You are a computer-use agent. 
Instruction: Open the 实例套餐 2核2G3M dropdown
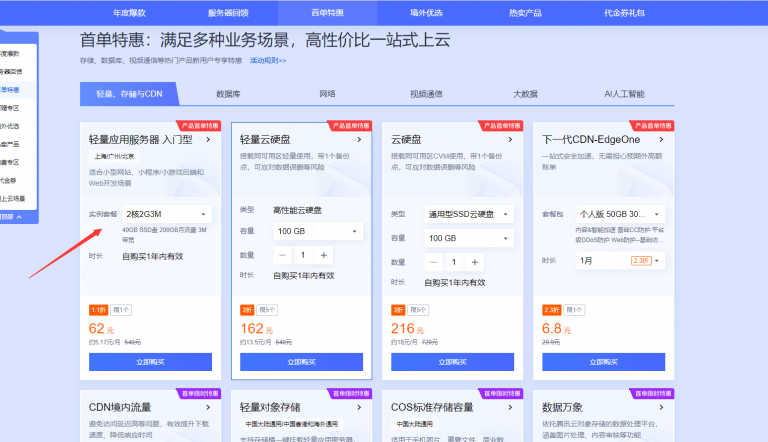pos(167,214)
